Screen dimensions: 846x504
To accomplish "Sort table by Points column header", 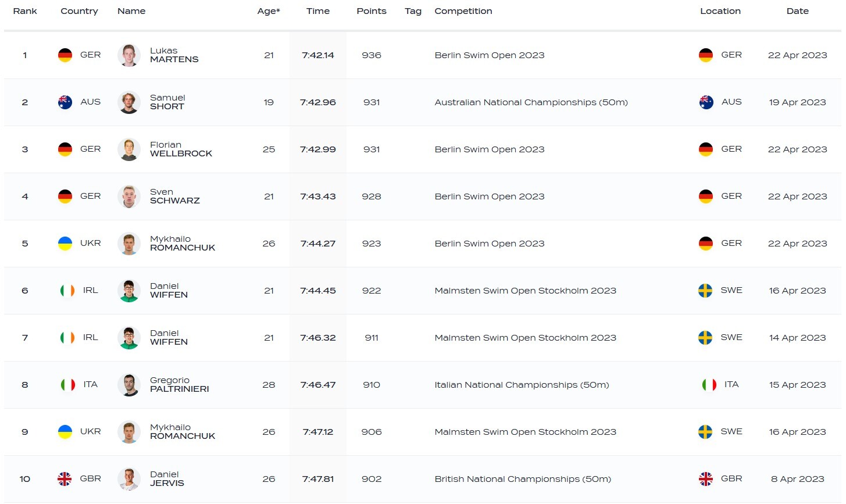I will click(372, 11).
